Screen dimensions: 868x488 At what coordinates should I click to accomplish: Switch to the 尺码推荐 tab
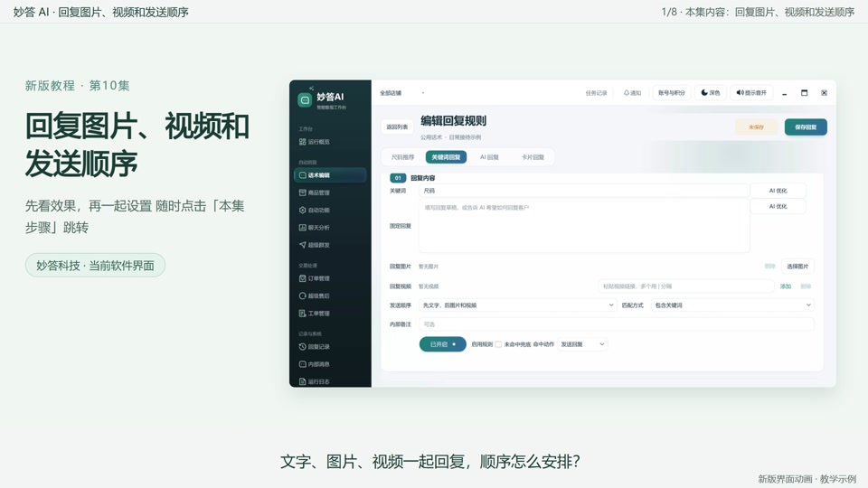tap(402, 157)
